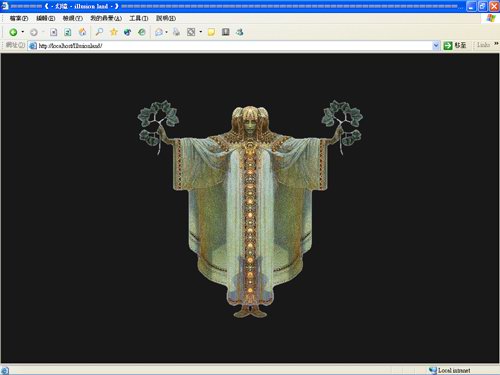The width and height of the screenshot is (500, 375).
Task: Click the Stop page loading icon
Action: point(54,32)
